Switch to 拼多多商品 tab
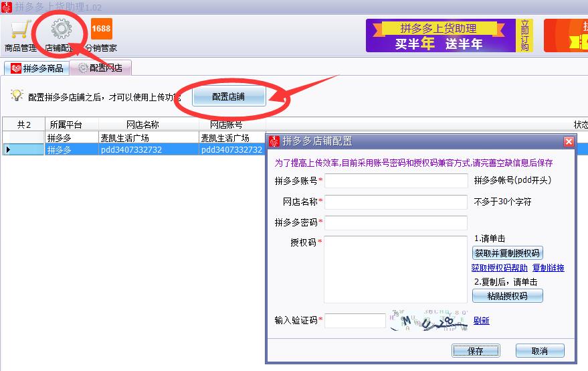 point(37,68)
